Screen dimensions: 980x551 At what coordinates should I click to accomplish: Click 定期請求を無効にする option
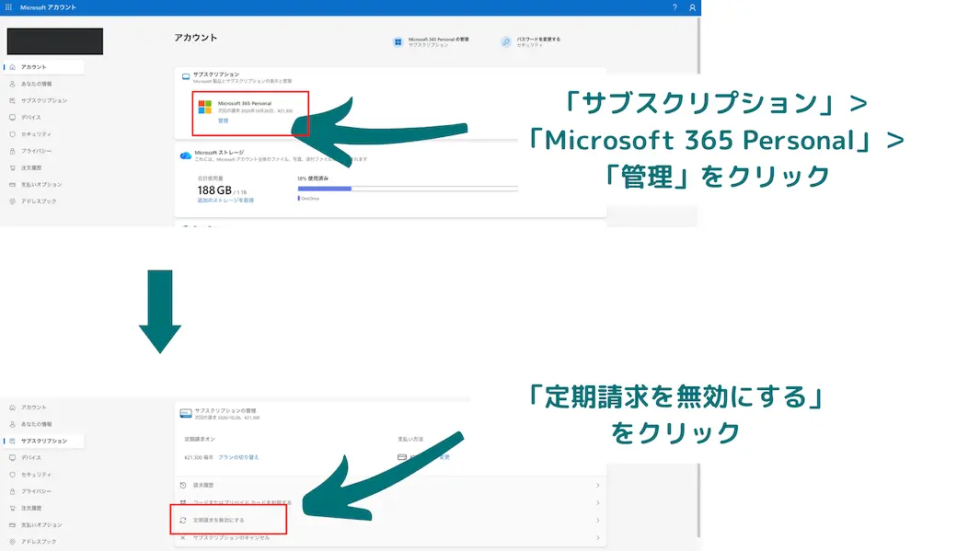[218, 521]
